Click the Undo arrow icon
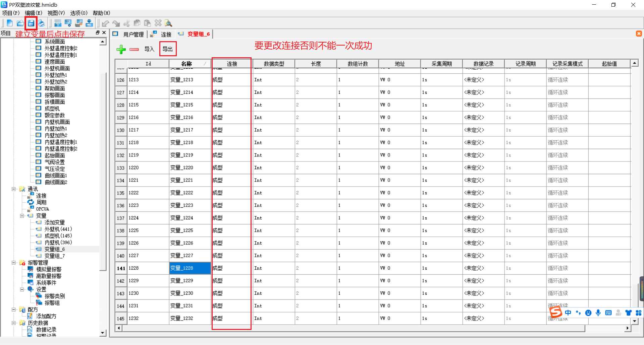 point(106,23)
